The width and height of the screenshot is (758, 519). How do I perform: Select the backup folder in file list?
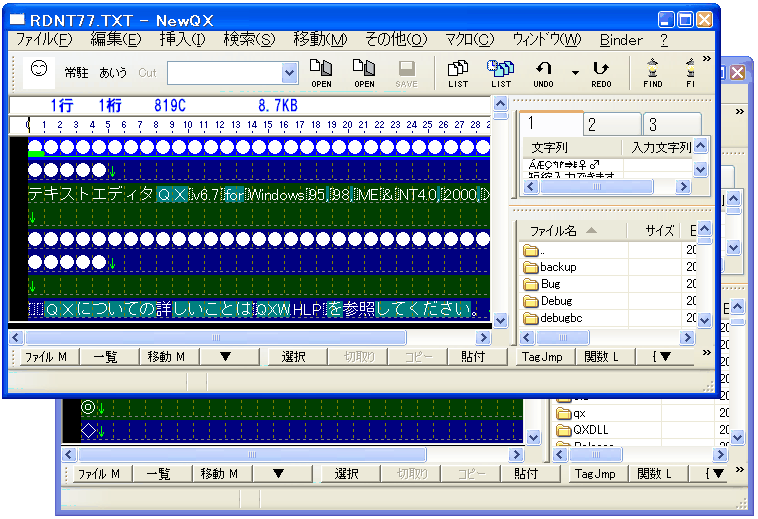pos(550,267)
